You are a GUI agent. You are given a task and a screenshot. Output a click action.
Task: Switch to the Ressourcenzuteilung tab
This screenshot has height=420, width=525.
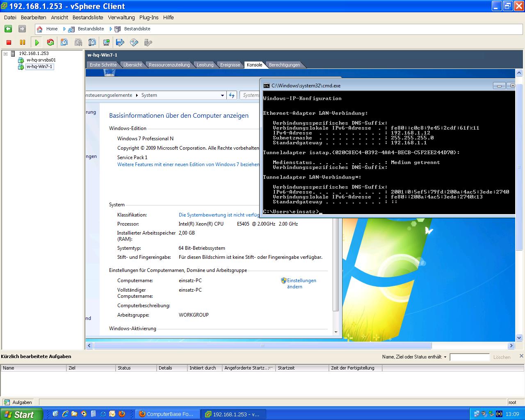coord(169,65)
